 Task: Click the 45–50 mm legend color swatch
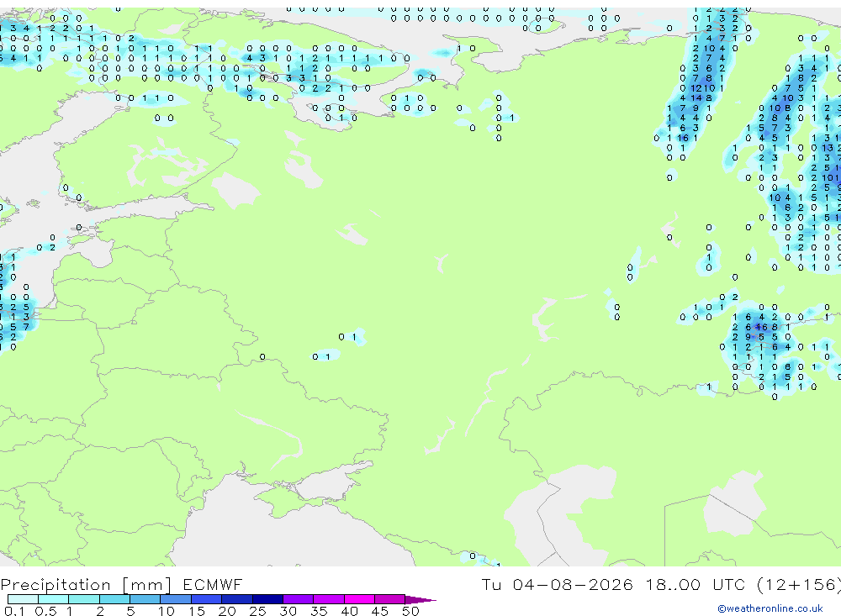point(389,599)
